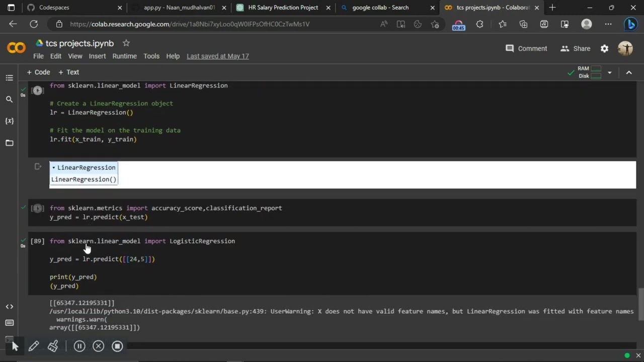Open browser settings and more menu
The height and width of the screenshot is (362, 644).
pyautogui.click(x=608, y=24)
